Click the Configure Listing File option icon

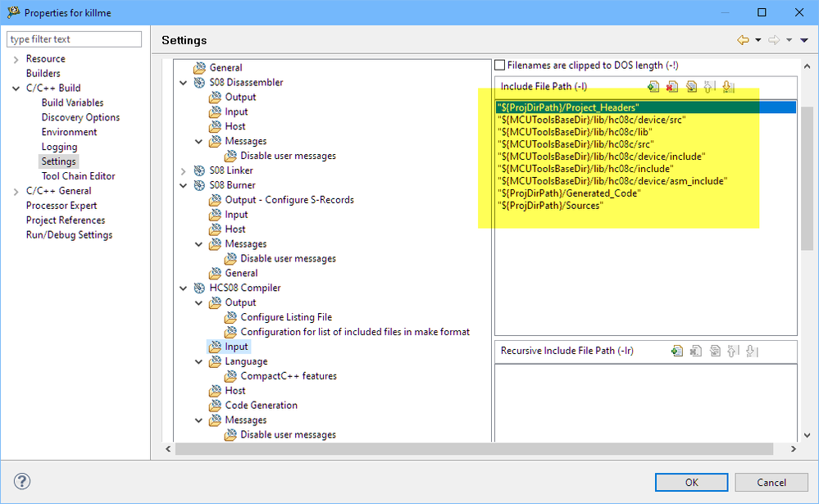pos(230,317)
